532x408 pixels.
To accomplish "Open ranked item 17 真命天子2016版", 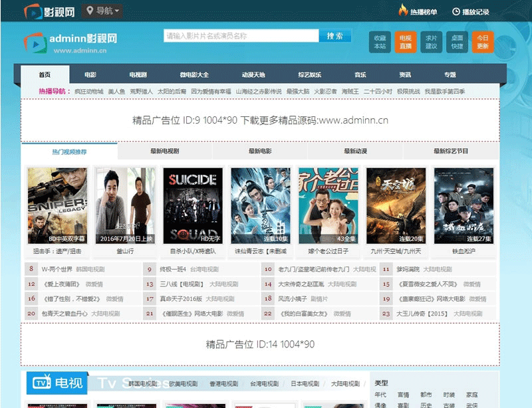I will pos(181,299).
